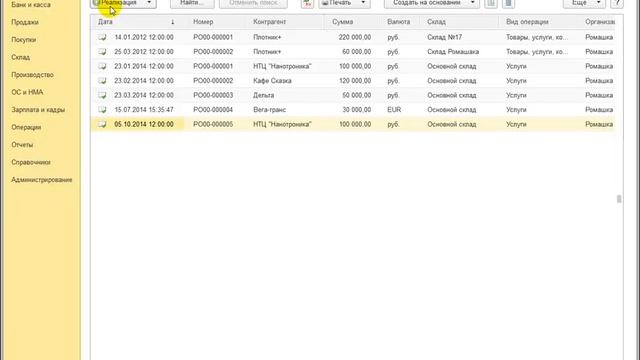The image size is (640, 360).
Task: Click Кафе Сказка contractor cell
Action: 272,81
